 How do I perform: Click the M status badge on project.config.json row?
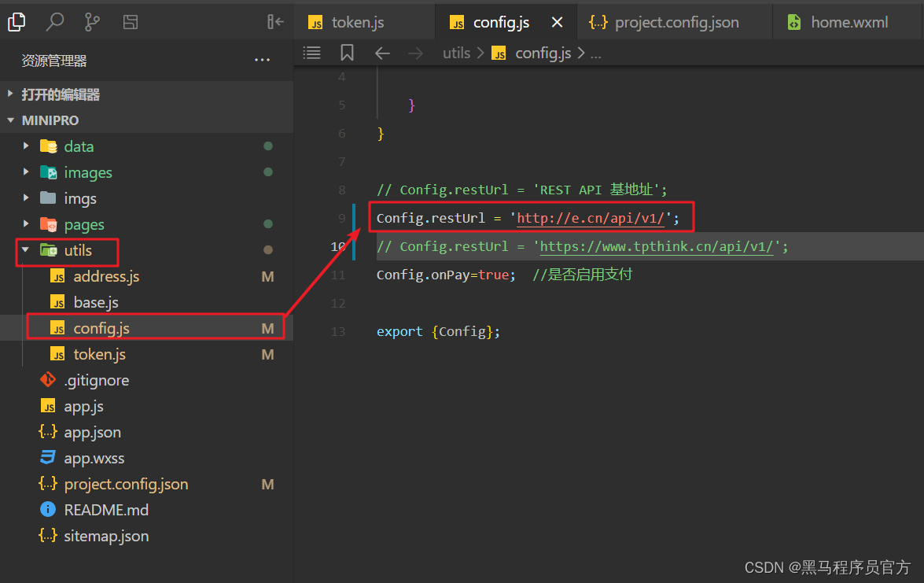267,484
